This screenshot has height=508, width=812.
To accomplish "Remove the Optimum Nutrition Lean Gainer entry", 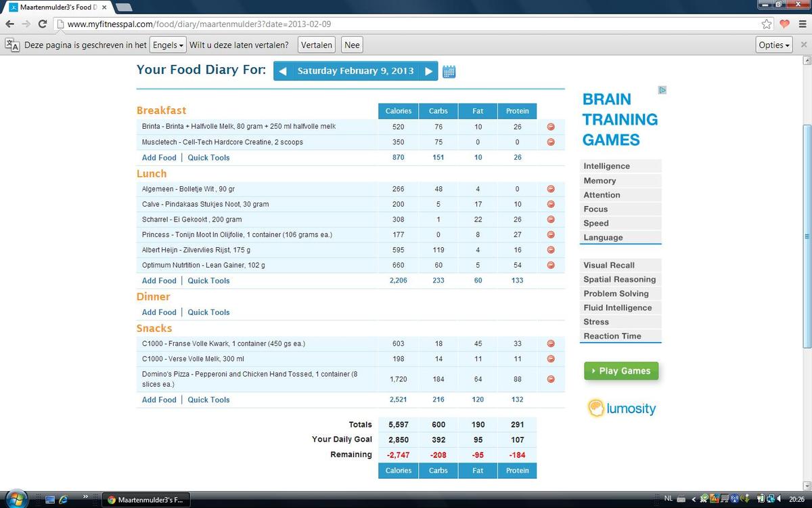I will click(x=551, y=265).
